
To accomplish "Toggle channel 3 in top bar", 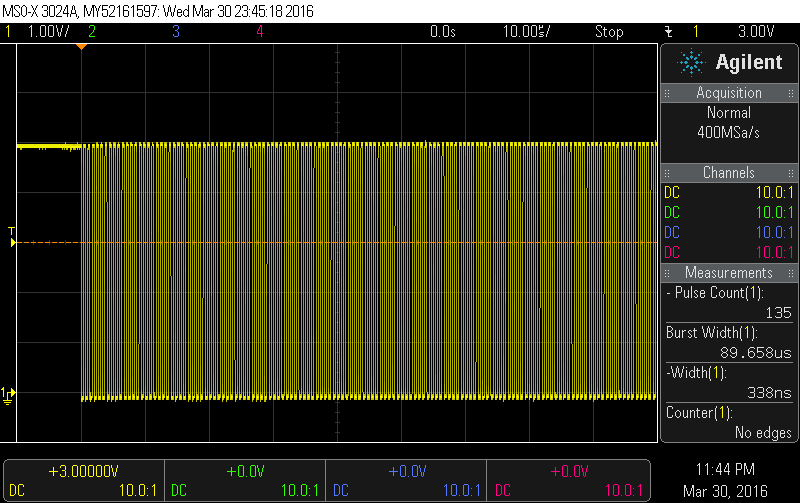I will (x=176, y=32).
